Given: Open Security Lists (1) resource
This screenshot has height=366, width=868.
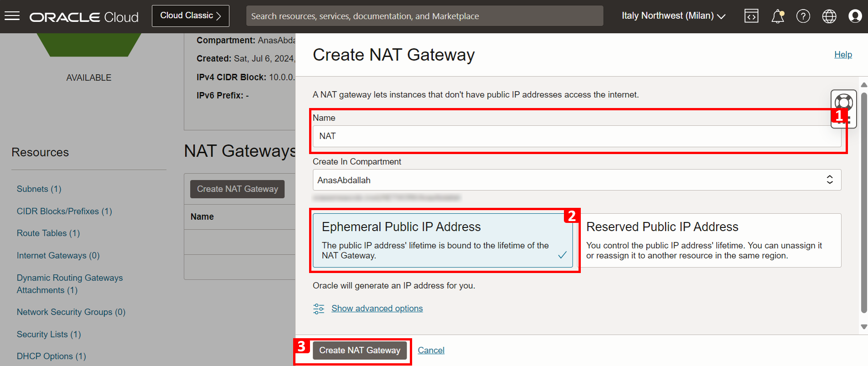Looking at the screenshot, I should point(49,335).
